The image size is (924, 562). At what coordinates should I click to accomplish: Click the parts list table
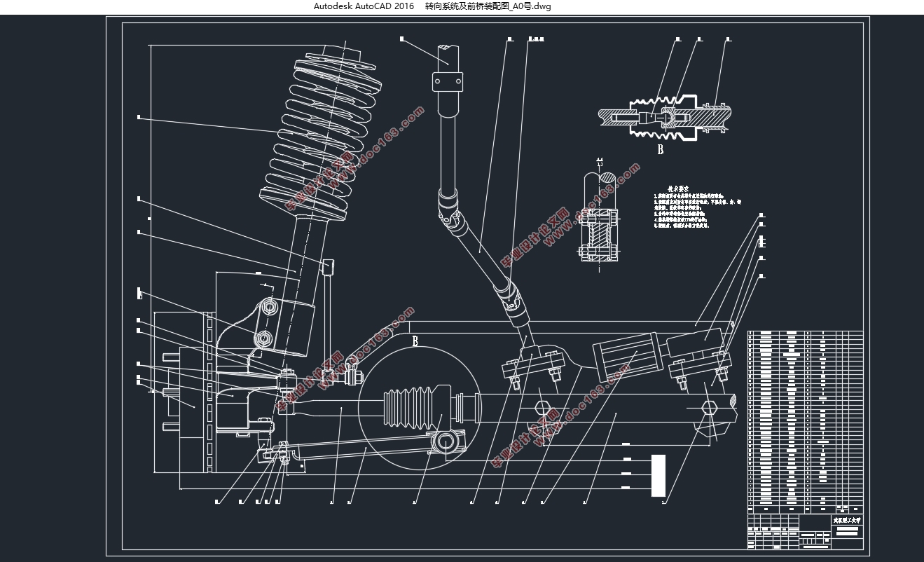(805, 422)
